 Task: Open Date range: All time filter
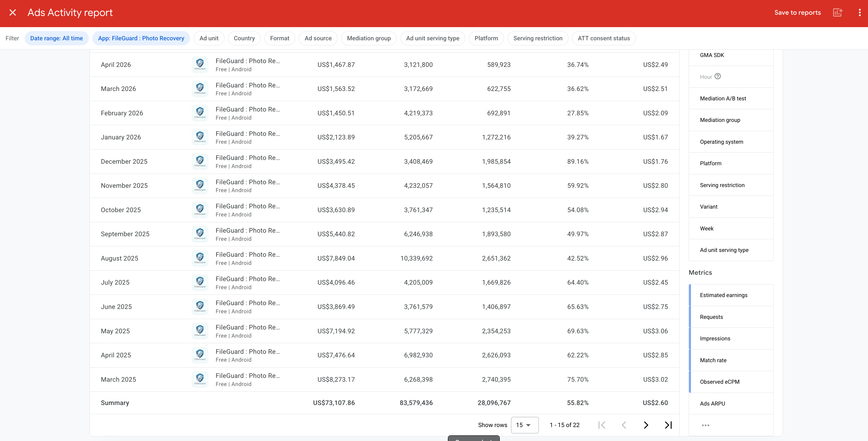[x=57, y=38]
